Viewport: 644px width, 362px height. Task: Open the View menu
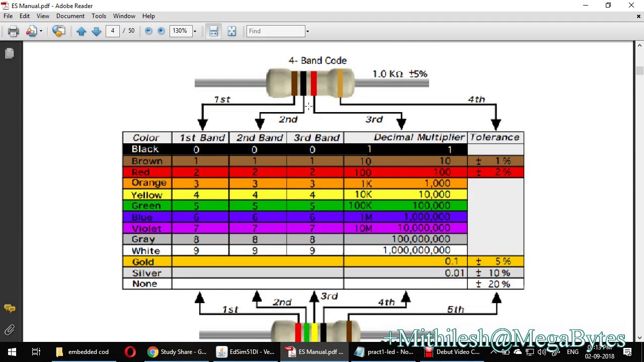coord(43,16)
